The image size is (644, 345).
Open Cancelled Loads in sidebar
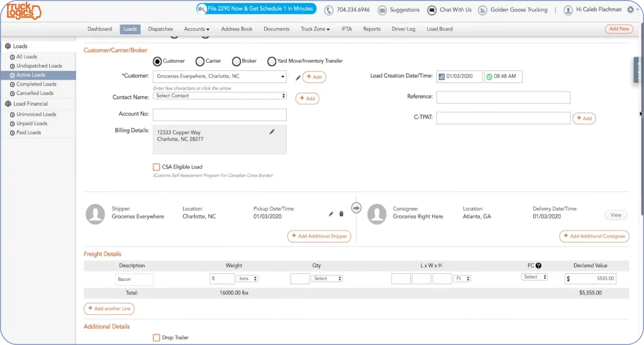tap(35, 93)
